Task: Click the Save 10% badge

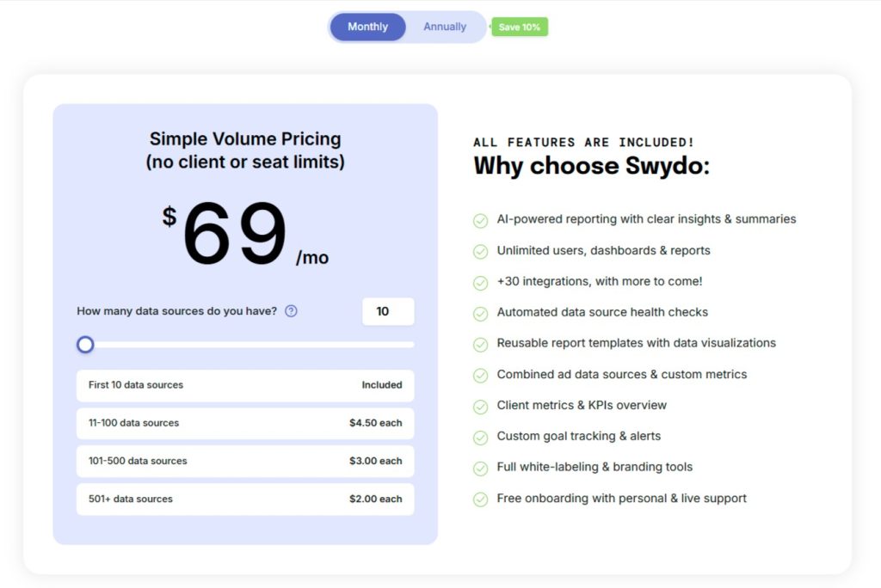Action: click(519, 27)
